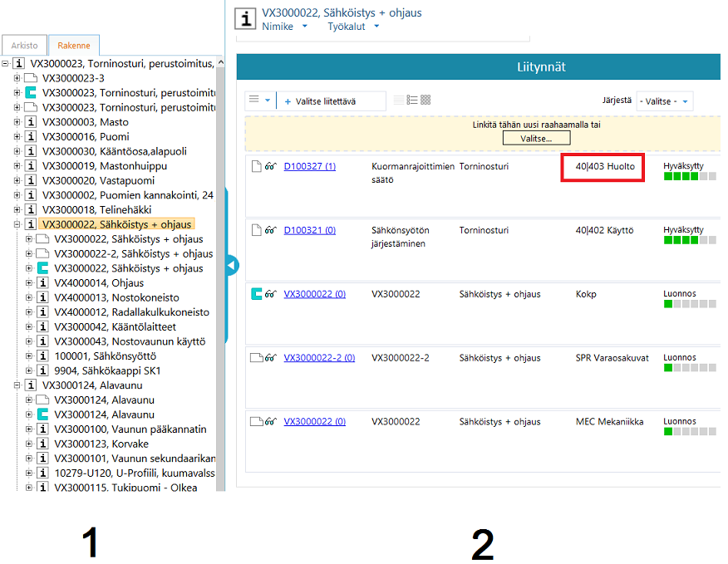Viewport: 728px width, 564px height.
Task: Open the Järjestä sort dropdown
Action: (x=664, y=101)
